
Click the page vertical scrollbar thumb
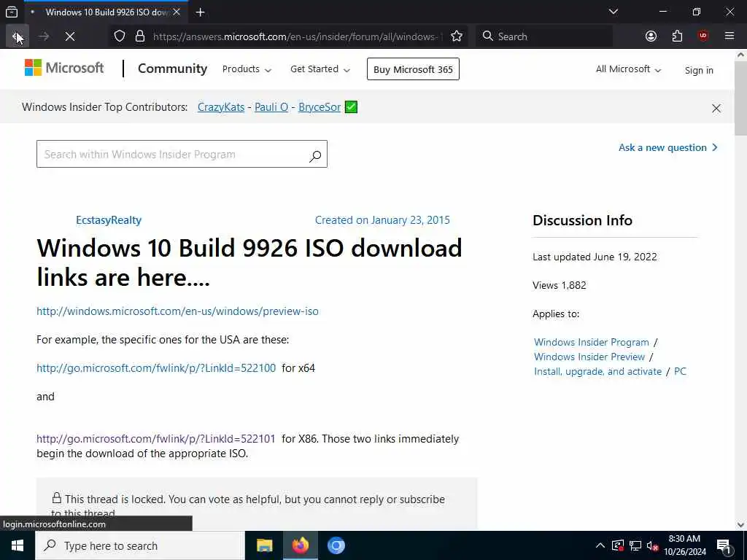tap(740, 98)
